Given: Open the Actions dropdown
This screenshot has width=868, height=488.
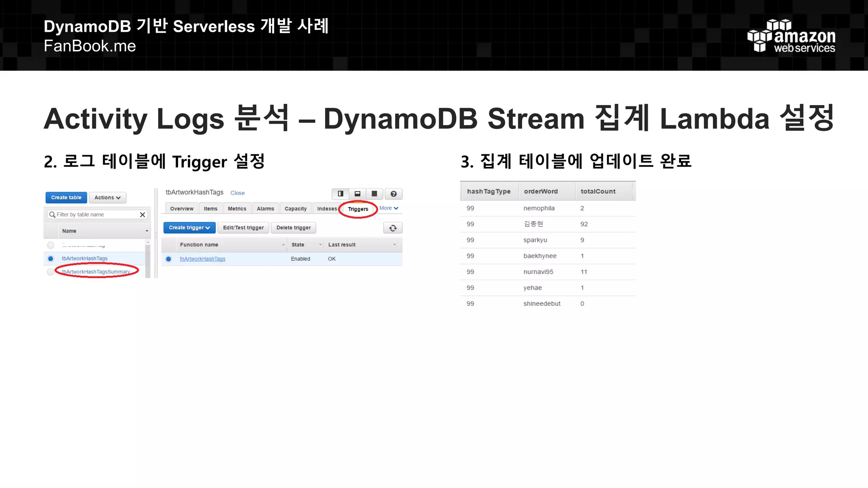Looking at the screenshot, I should [108, 197].
